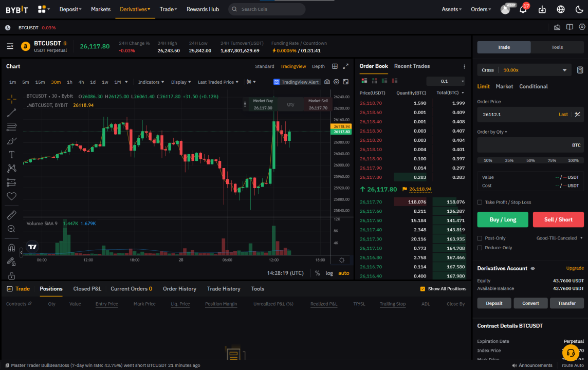Select the trend line drawing tool
Image resolution: width=588 pixels, height=370 pixels.
coord(12,113)
